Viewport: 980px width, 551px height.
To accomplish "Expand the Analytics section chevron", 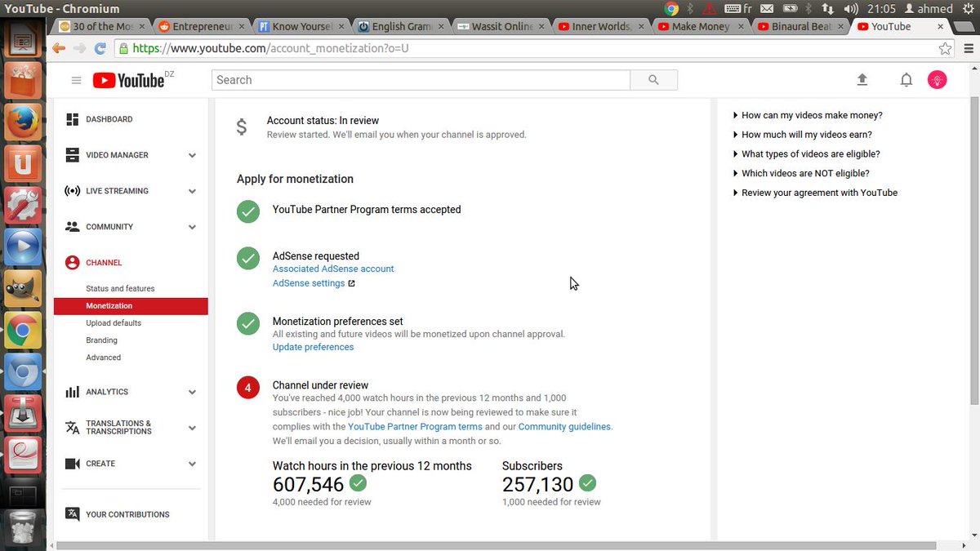I will click(192, 392).
